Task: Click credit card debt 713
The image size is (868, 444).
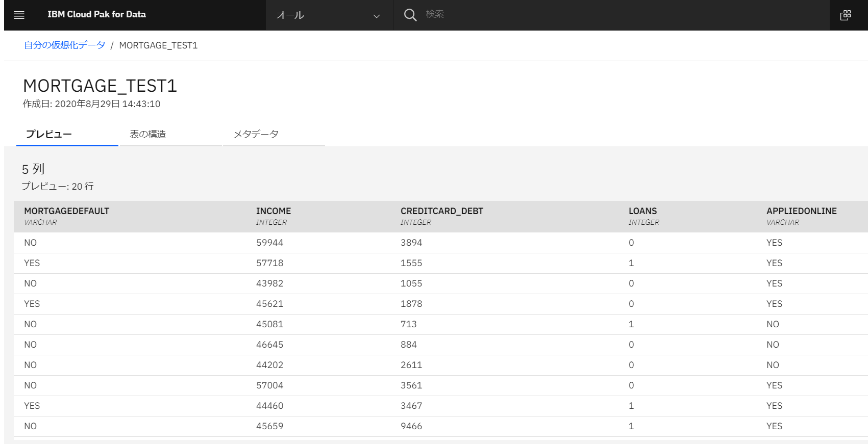Action: coord(409,324)
